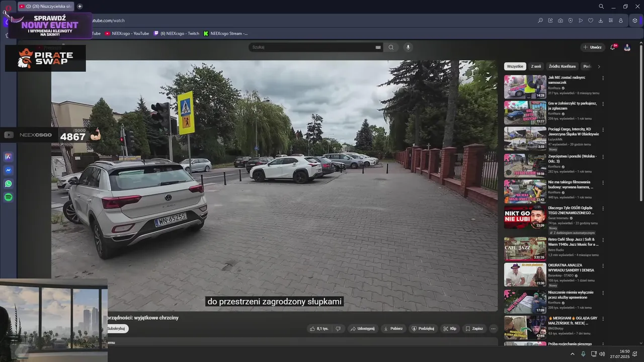Open the Aria AI sidebar icon
This screenshot has width=644, height=362.
9,157
